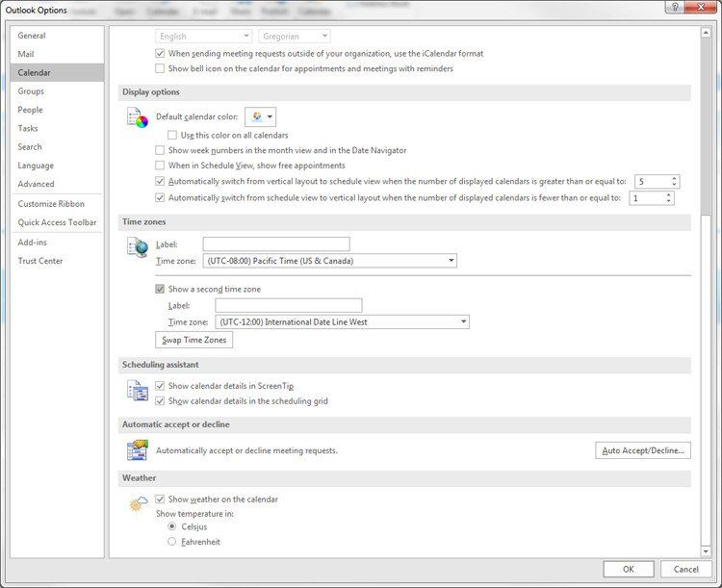Open the Default calendar color picker
Screen dimensions: 722x588
pyautogui.click(x=261, y=116)
